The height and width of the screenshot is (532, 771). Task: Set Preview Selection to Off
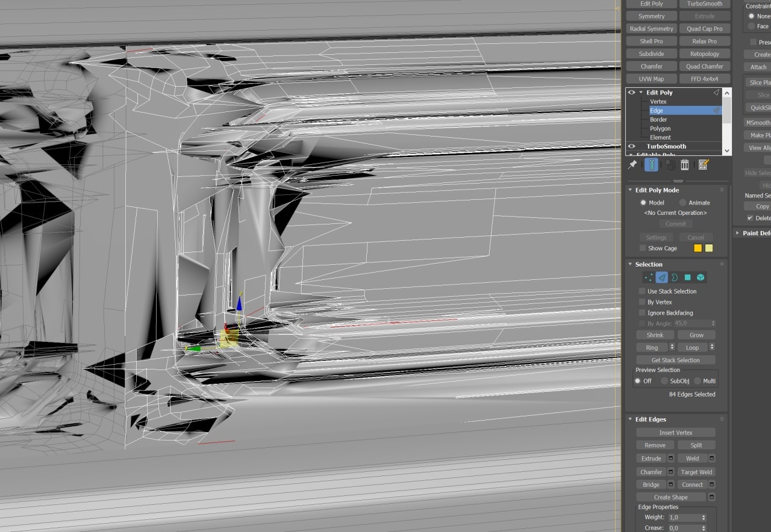tap(638, 381)
